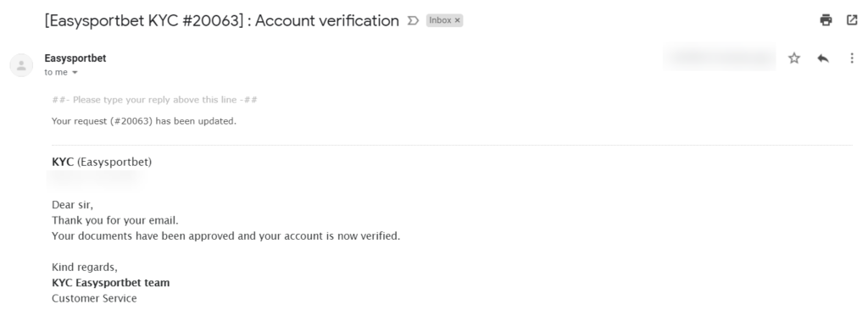Star this Easysportbet email
The image size is (868, 332).
(793, 58)
